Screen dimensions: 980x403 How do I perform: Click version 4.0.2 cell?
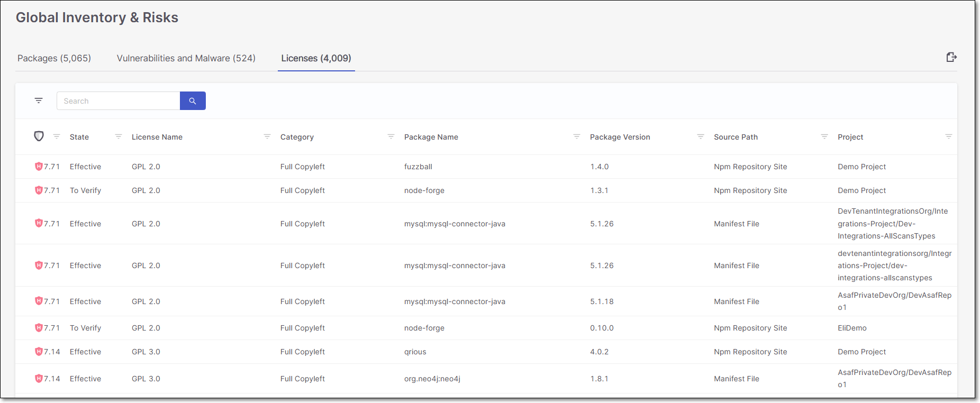pyautogui.click(x=600, y=352)
